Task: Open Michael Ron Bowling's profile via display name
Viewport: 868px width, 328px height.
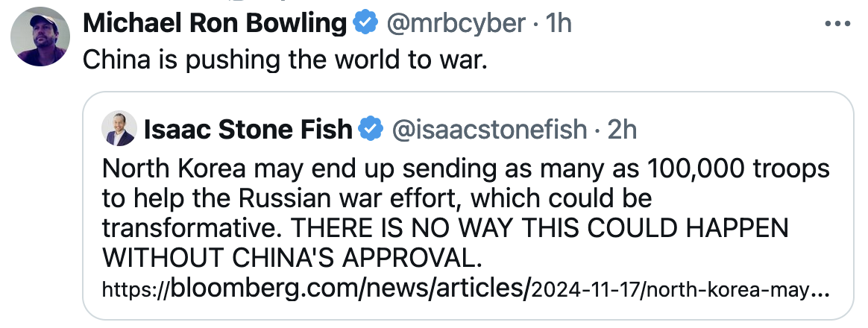Action: click(x=215, y=24)
